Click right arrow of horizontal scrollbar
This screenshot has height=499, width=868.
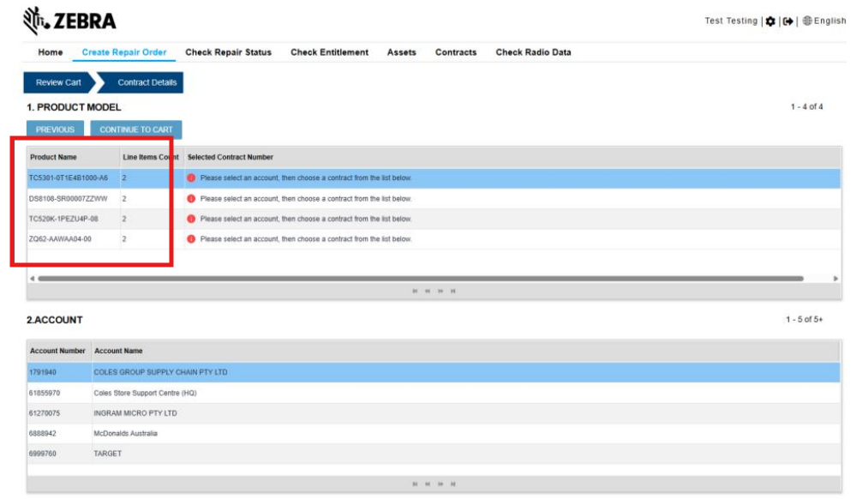pos(835,279)
